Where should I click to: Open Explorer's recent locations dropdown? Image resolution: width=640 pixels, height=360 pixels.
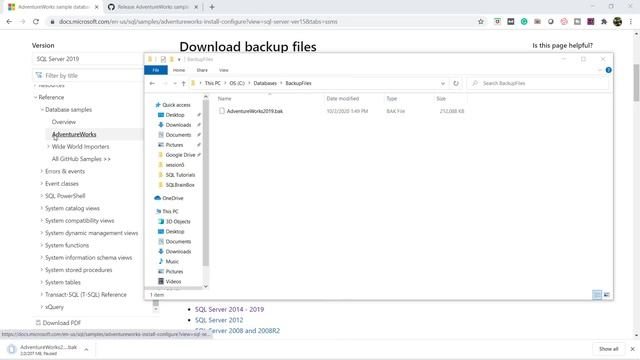coord(175,83)
